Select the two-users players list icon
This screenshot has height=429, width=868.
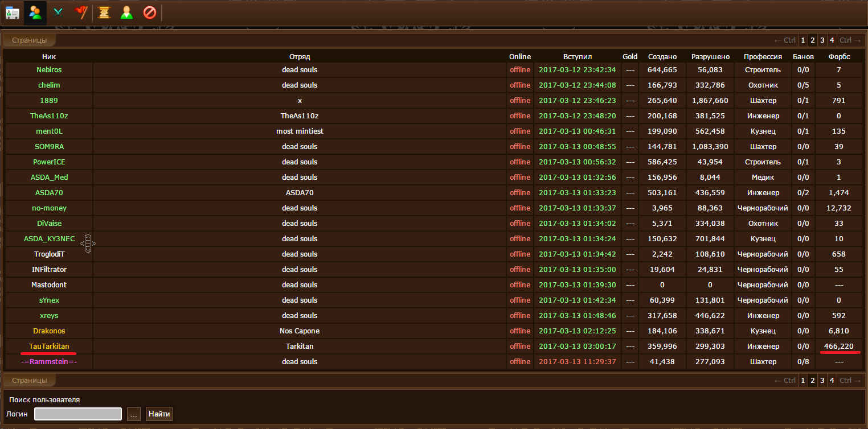coord(35,13)
